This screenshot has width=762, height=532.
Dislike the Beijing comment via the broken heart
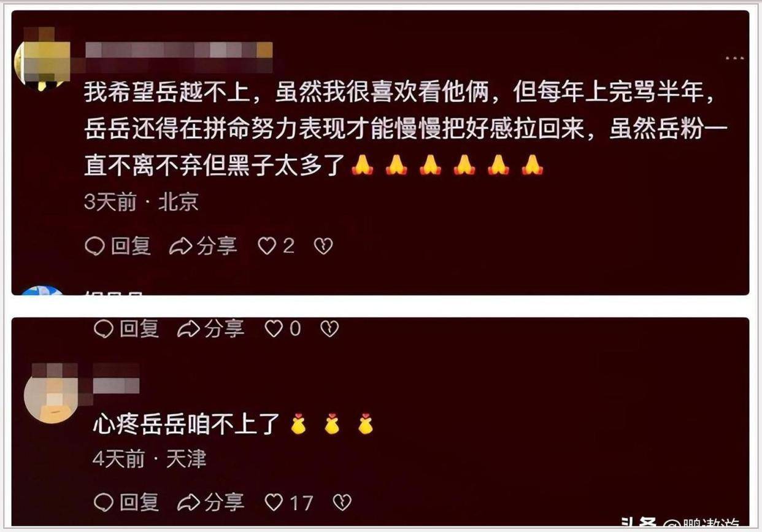[323, 246]
